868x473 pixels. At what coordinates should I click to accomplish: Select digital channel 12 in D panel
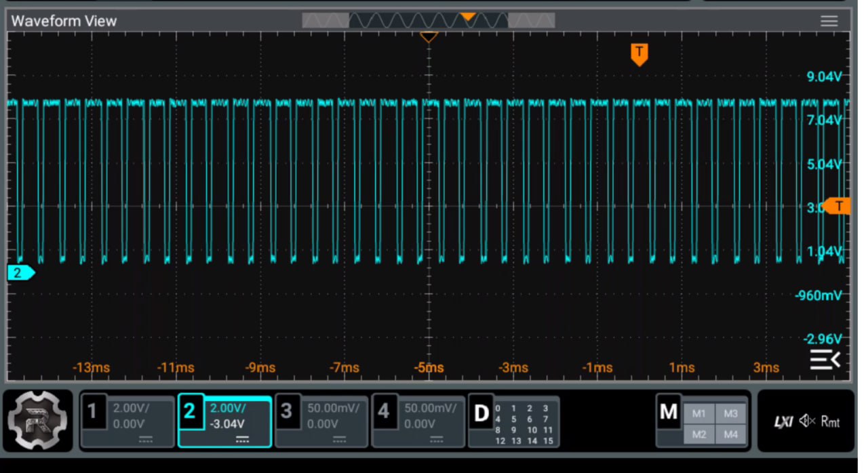point(500,440)
